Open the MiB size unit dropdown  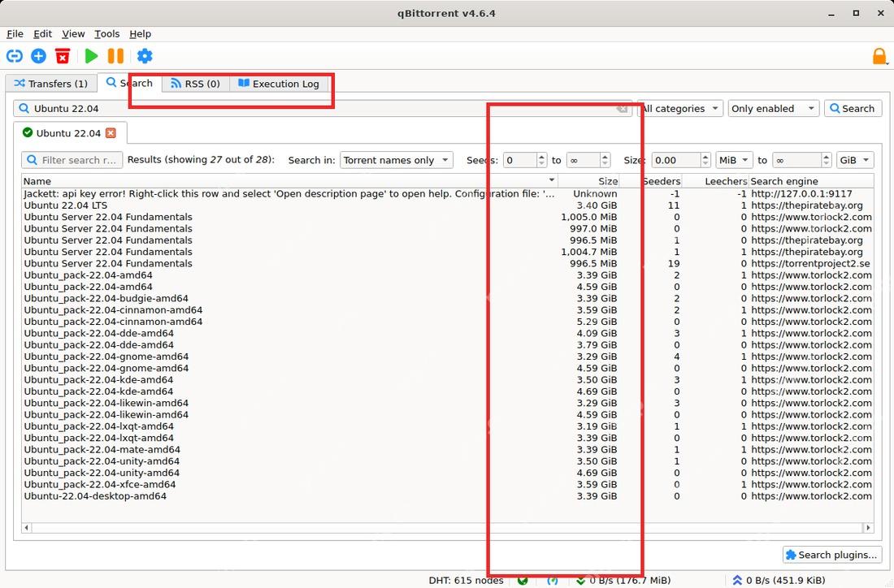point(734,160)
